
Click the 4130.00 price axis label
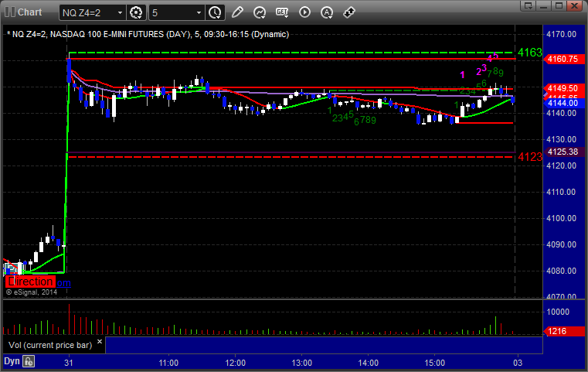(x=562, y=139)
